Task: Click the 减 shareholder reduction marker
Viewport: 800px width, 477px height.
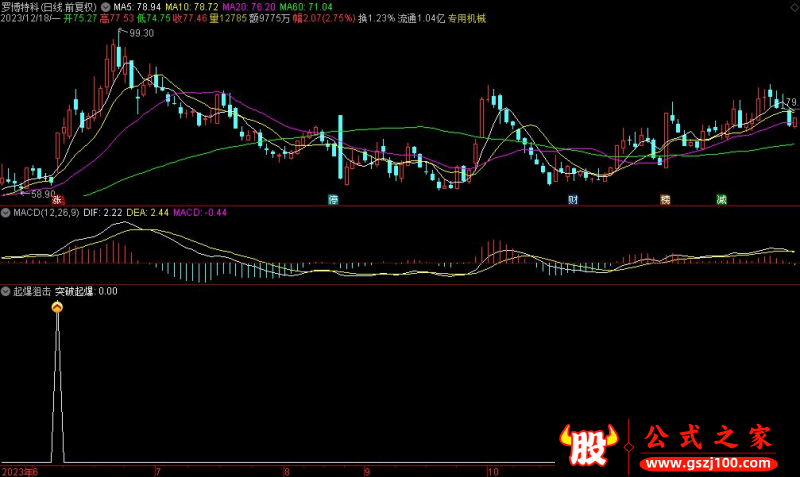Action: [x=721, y=200]
